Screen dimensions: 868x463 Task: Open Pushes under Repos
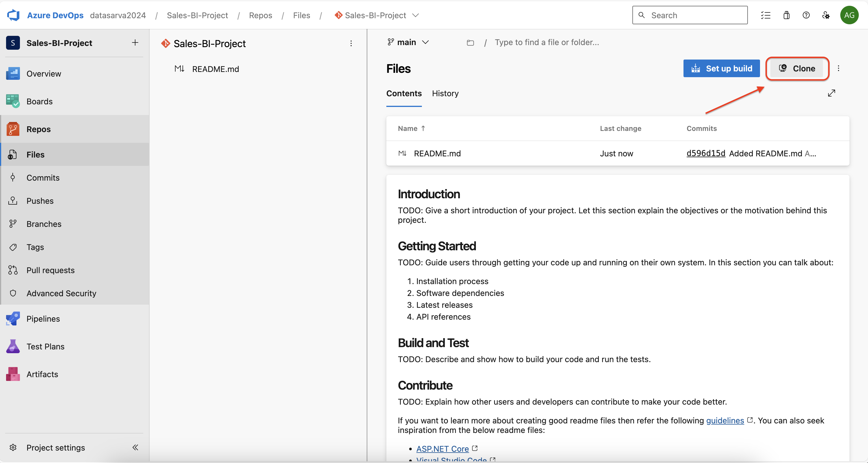[x=74, y=201]
